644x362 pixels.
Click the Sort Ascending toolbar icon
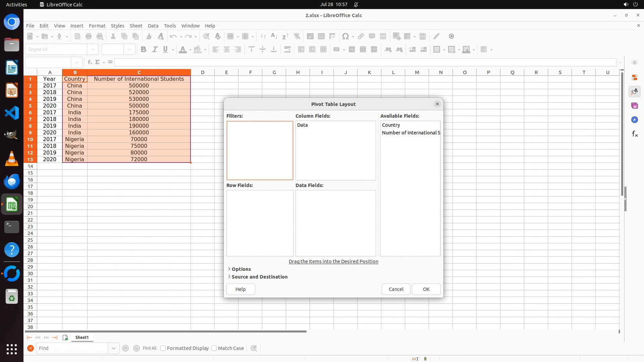(x=274, y=36)
